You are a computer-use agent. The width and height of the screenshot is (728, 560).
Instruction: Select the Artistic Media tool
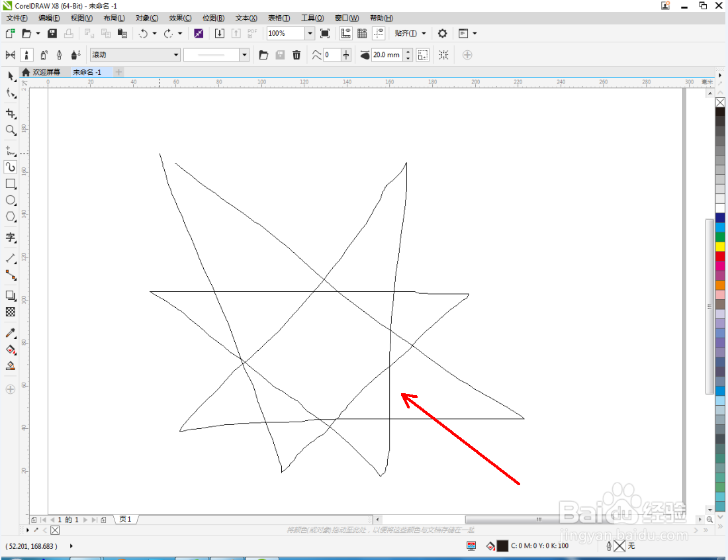click(x=10, y=167)
